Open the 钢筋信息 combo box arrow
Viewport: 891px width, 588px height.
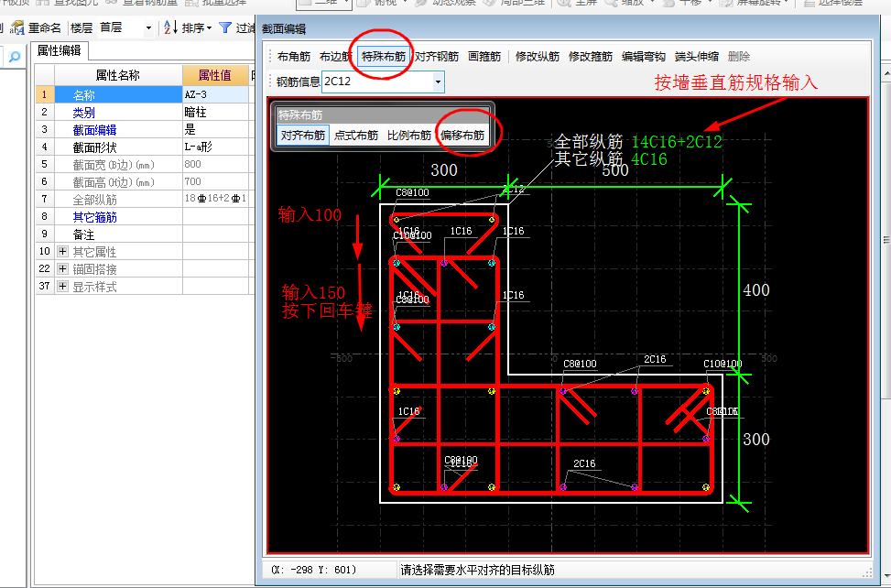click(438, 82)
